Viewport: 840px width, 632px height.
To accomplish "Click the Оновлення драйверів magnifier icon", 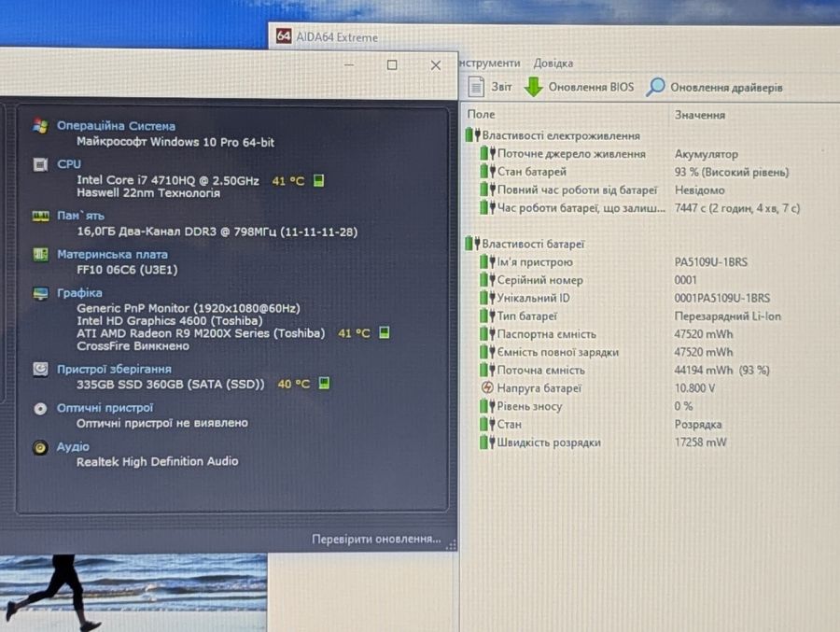I will (655, 87).
